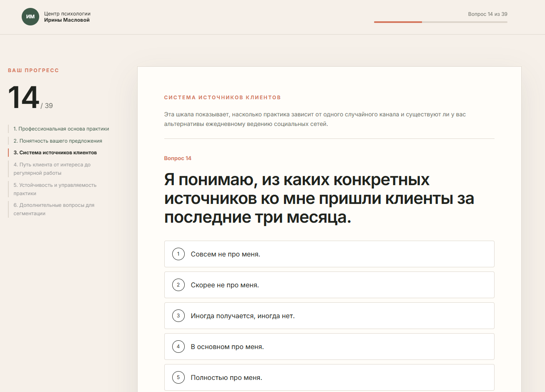Go to section 2 Понятность вашего предложения
The height and width of the screenshot is (392, 545).
tap(58, 141)
